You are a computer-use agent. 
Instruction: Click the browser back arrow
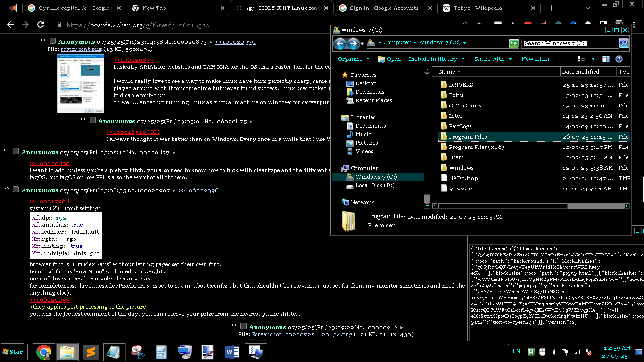click(11, 25)
